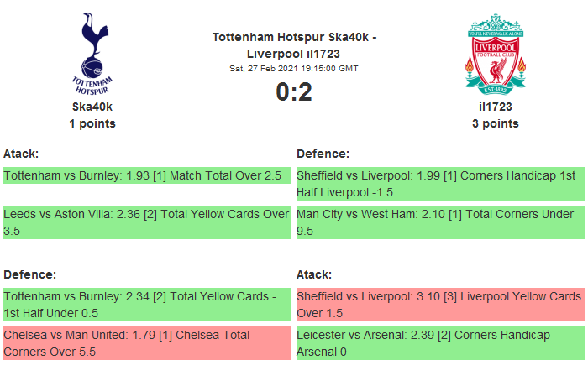
Task: Click the Ska40k username under Tottenham
Action: (92, 107)
